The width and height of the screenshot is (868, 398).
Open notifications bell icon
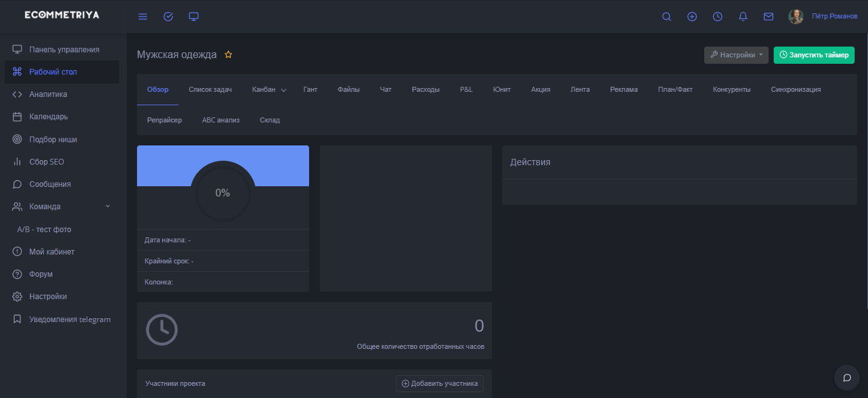(743, 17)
